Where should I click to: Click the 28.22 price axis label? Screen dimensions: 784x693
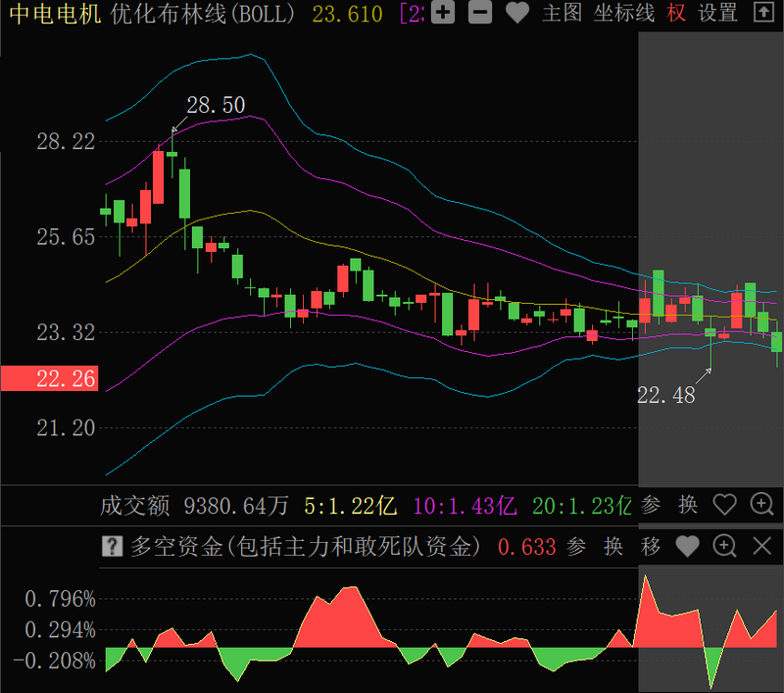pos(66,141)
